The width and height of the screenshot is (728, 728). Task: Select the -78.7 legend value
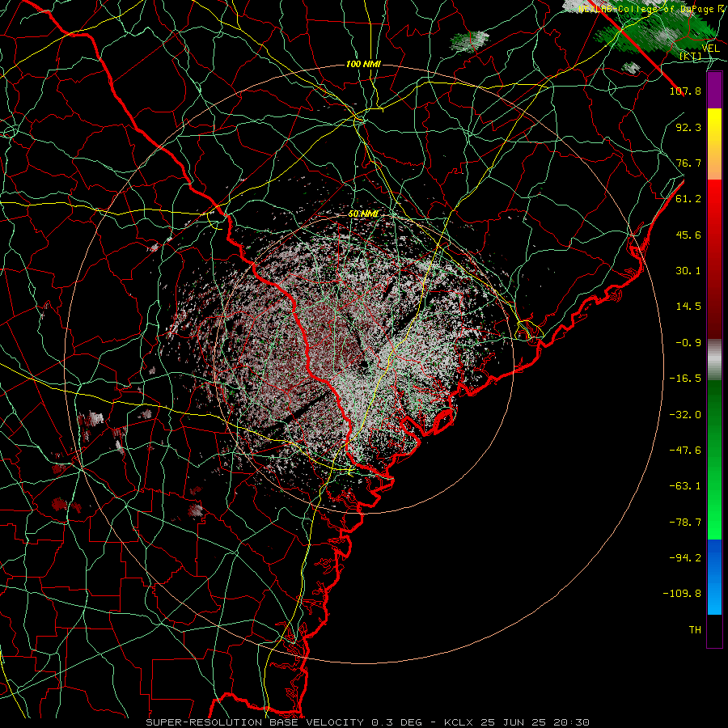pyautogui.click(x=685, y=523)
